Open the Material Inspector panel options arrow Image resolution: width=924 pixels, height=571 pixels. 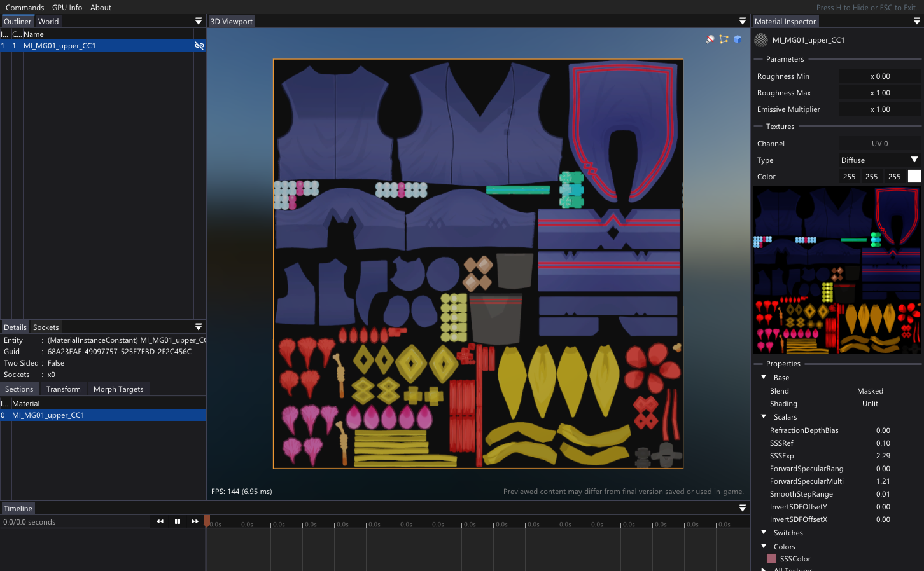917,21
